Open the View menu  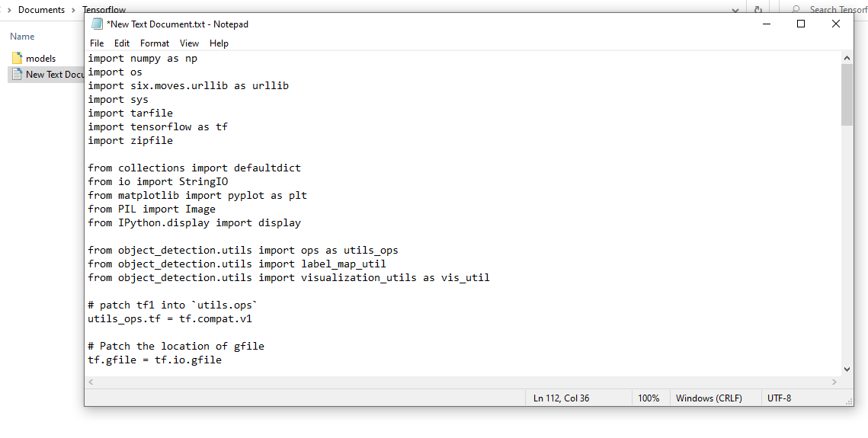[x=189, y=43]
